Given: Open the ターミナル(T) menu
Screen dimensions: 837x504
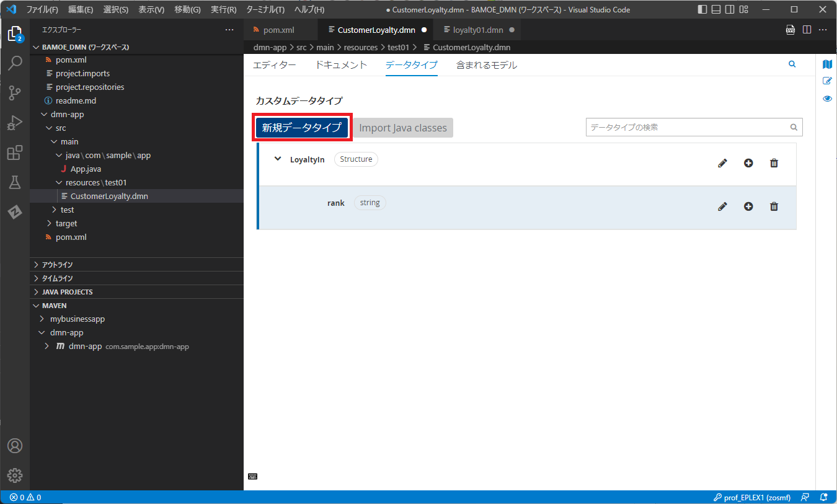Looking at the screenshot, I should click(x=265, y=9).
